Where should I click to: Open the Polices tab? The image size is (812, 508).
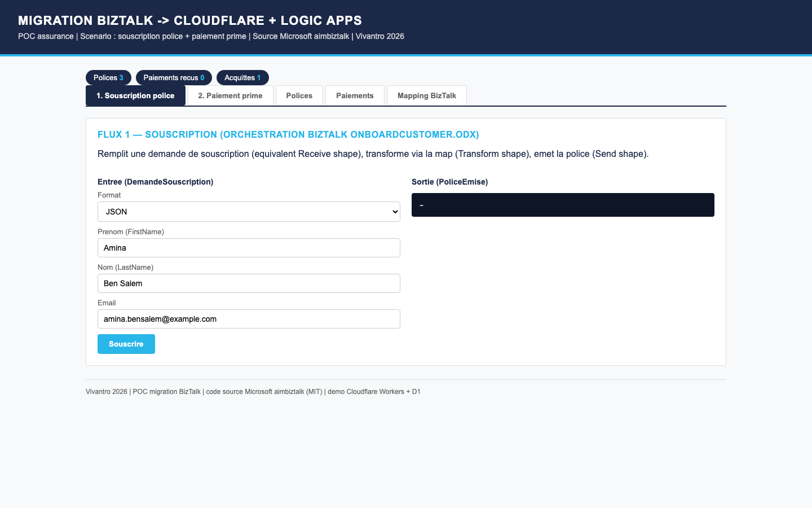(299, 95)
